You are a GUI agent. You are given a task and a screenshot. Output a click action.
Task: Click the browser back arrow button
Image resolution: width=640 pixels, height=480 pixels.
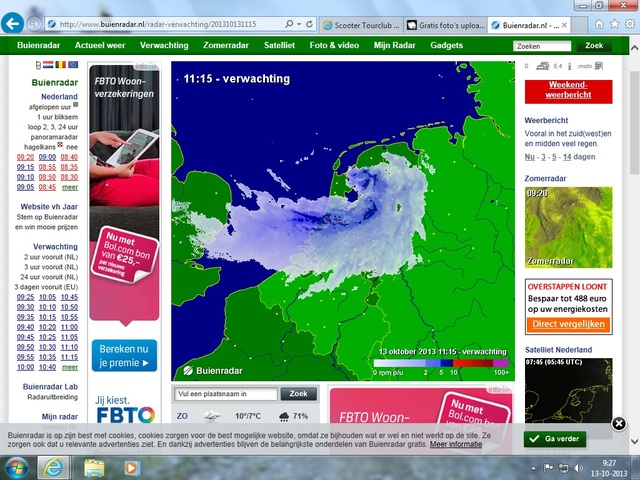click(14, 23)
